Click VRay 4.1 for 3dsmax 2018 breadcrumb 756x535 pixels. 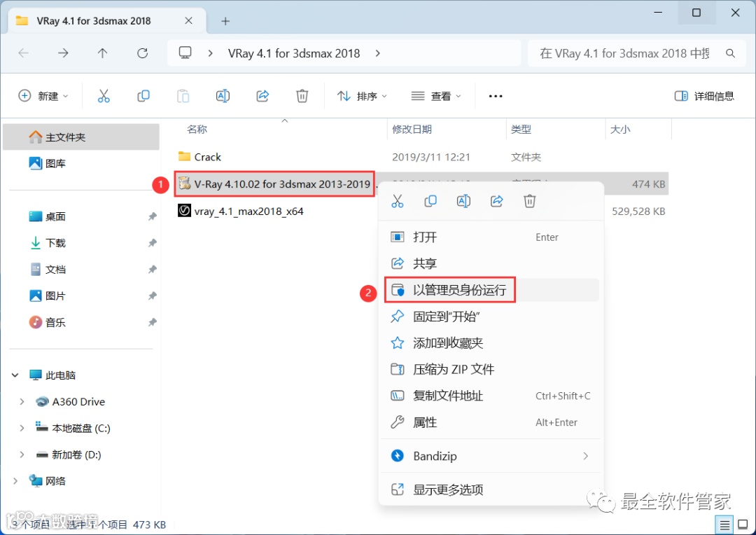[294, 53]
